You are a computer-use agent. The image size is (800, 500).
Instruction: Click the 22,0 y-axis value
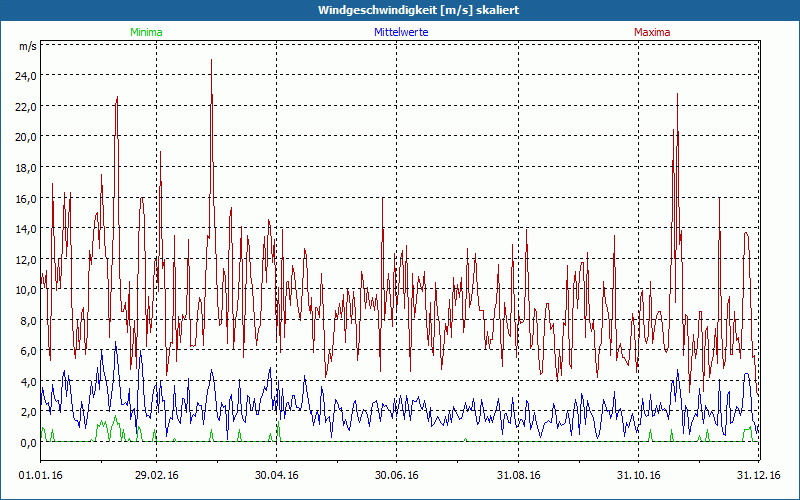coord(26,107)
